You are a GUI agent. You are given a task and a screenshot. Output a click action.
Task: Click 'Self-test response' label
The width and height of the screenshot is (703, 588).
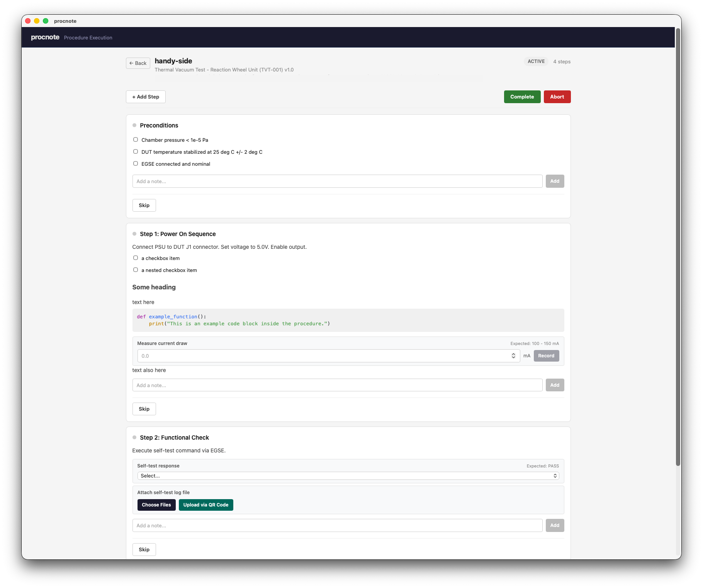158,466
